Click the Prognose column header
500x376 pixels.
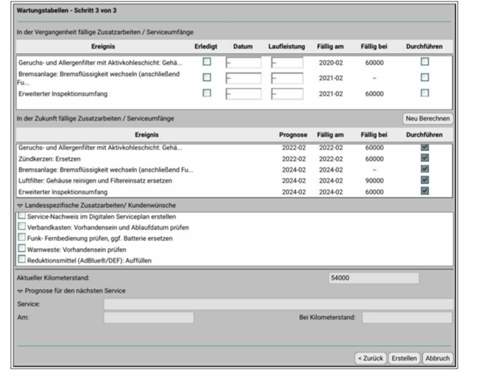(293, 135)
